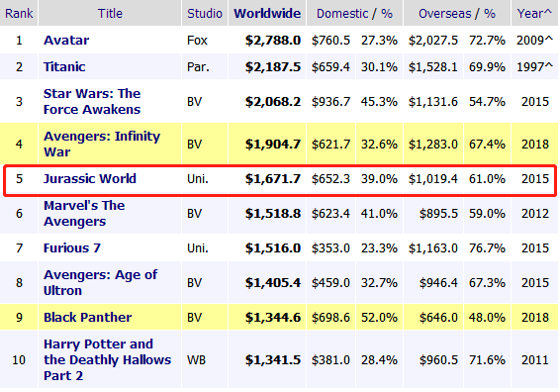This screenshot has height=392, width=560.
Task: Sort by the Studio column header
Action: 205,13
